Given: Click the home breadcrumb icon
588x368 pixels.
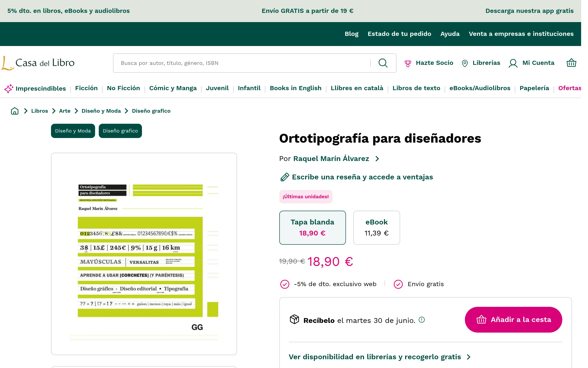Looking at the screenshot, I should (14, 111).
